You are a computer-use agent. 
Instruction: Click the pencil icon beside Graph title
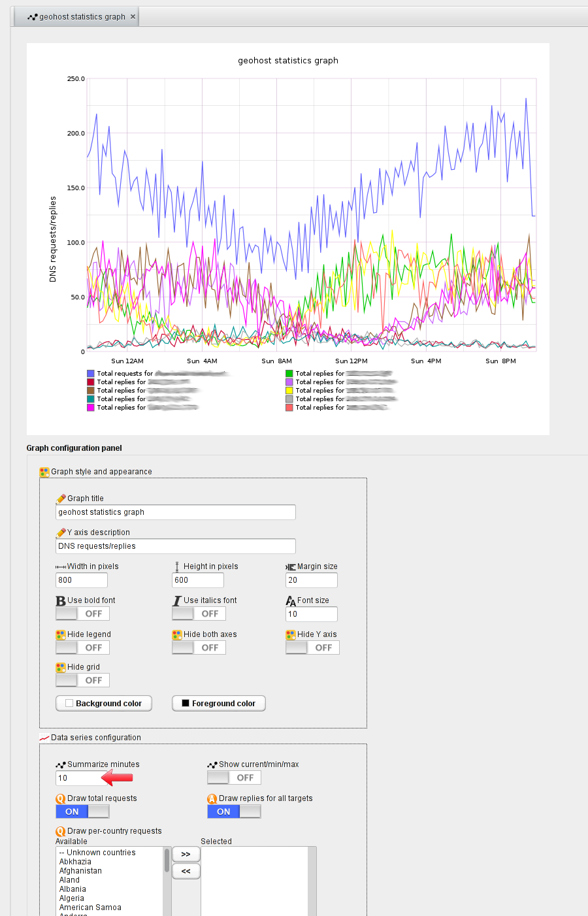tap(61, 499)
